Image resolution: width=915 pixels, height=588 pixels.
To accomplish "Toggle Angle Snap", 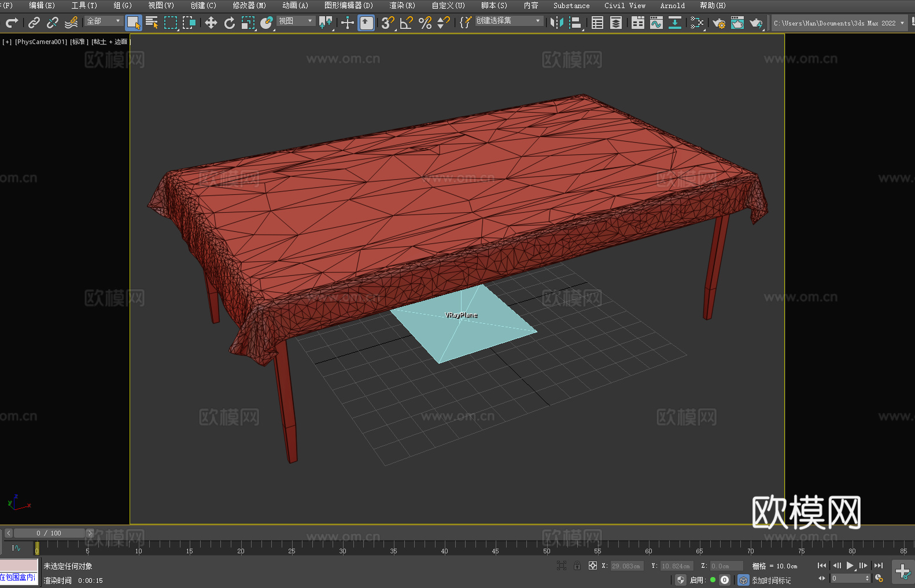I will tap(407, 23).
